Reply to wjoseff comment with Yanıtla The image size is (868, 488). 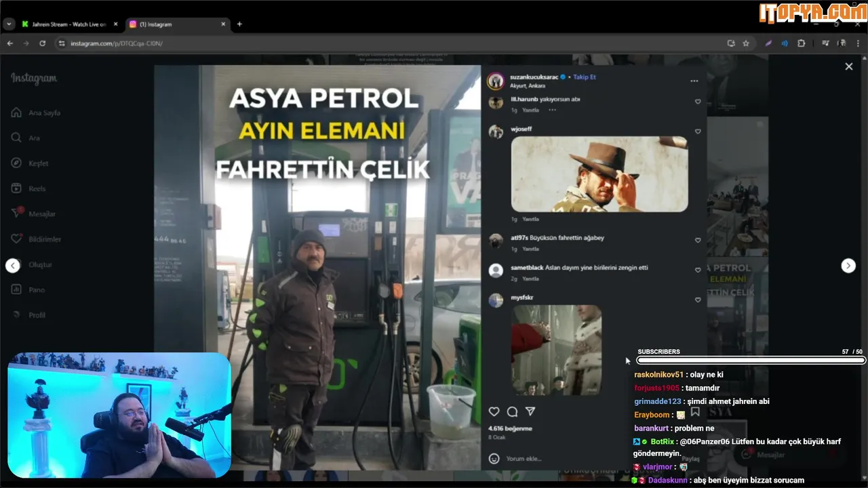530,219
